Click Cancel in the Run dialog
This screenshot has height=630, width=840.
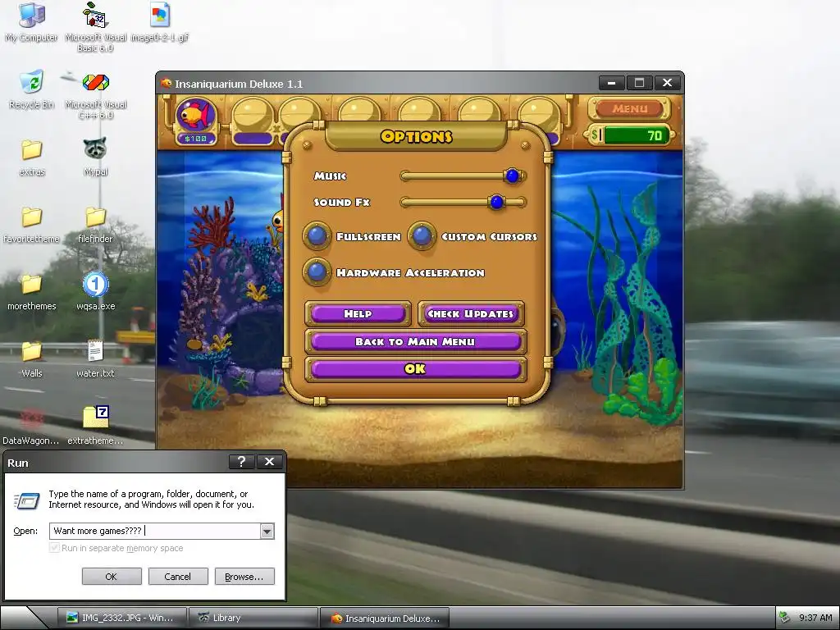coord(178,577)
